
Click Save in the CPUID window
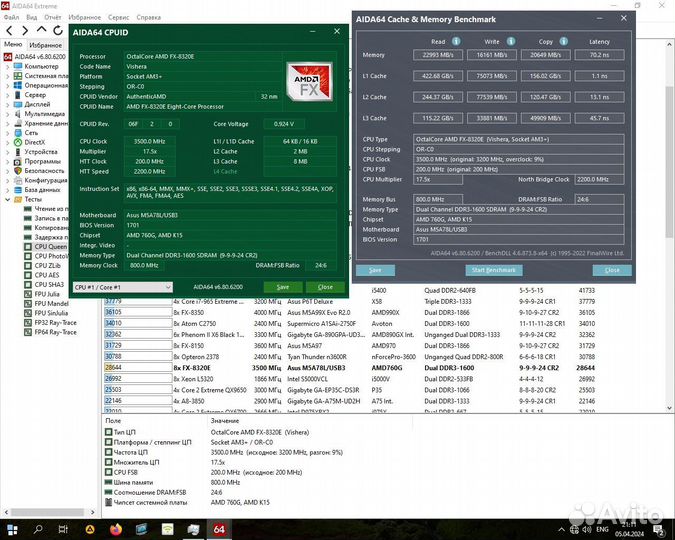click(x=283, y=287)
